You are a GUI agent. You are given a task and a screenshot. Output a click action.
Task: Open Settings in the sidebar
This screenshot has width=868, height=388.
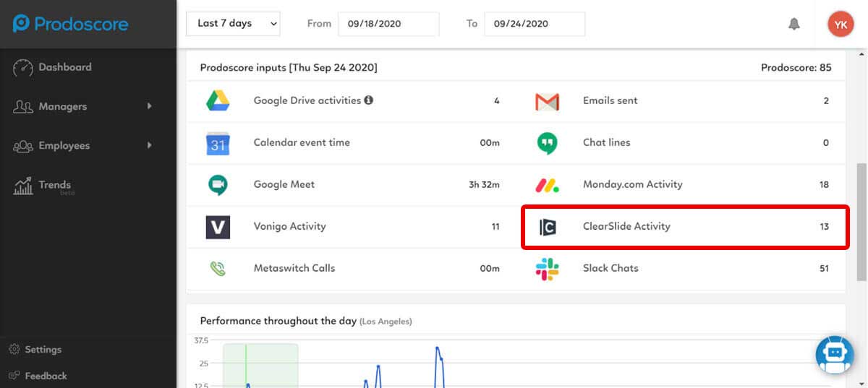[x=43, y=350]
